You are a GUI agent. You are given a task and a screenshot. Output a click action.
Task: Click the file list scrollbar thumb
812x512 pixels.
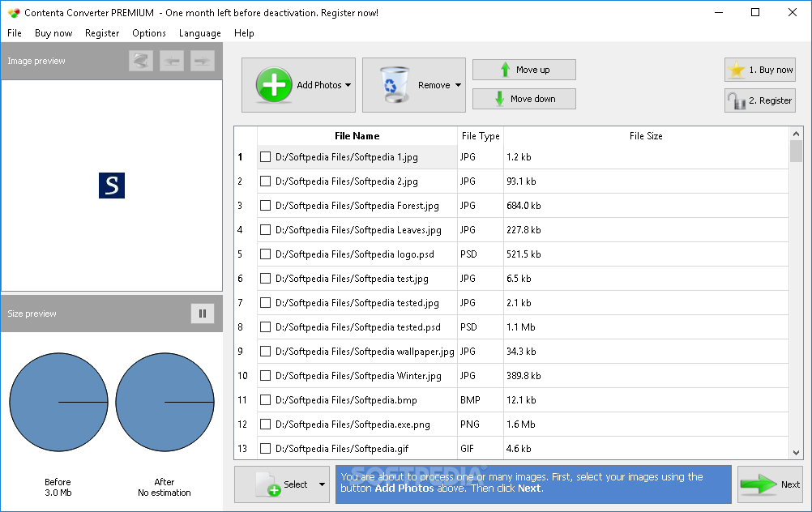(x=796, y=151)
